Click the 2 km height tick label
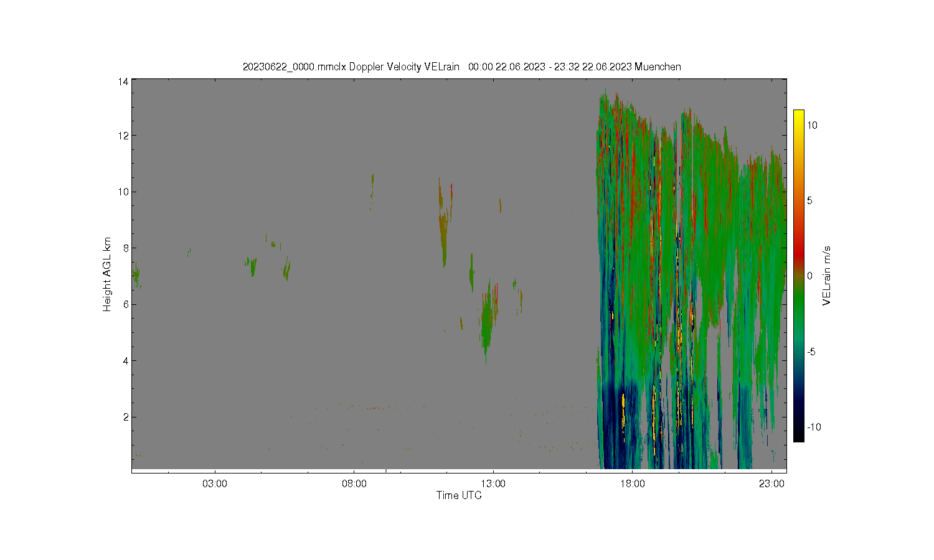 coord(126,417)
